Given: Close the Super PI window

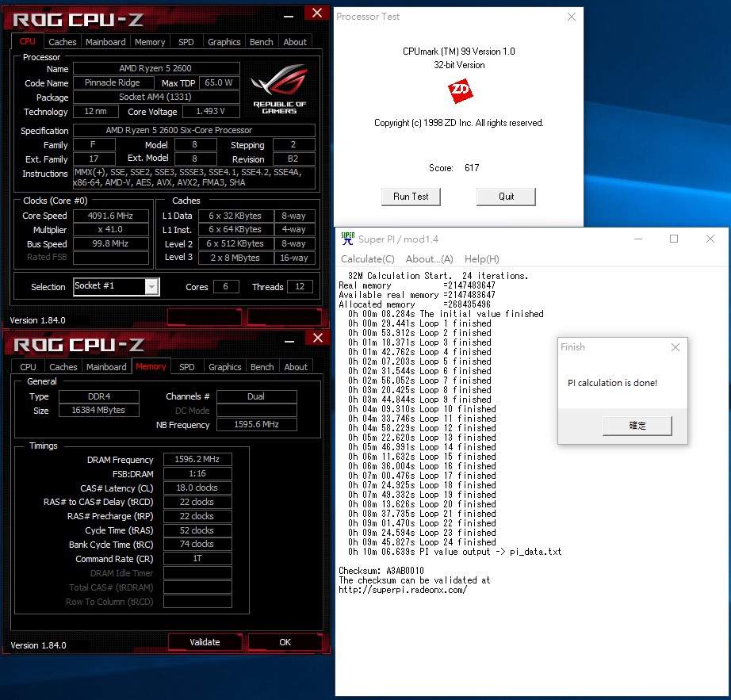Looking at the screenshot, I should pyautogui.click(x=710, y=239).
